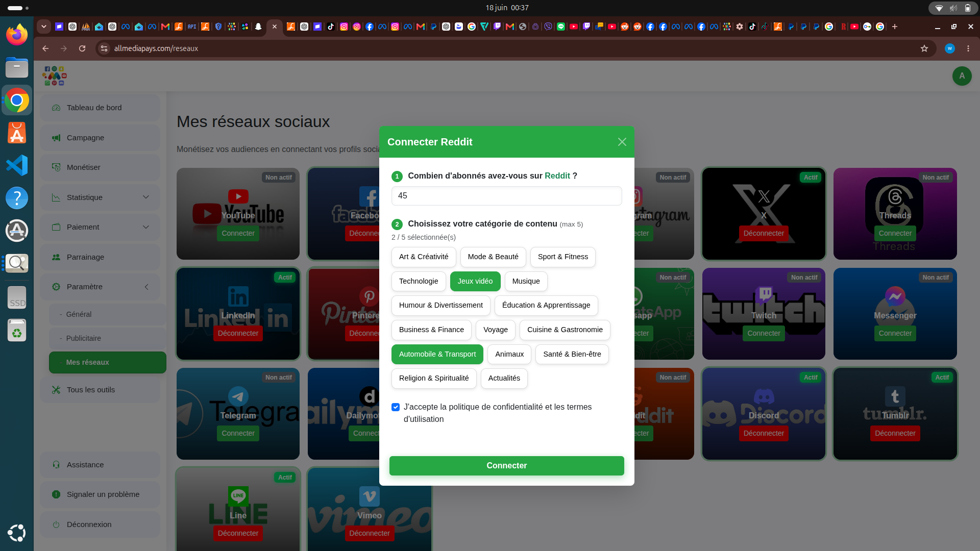The width and height of the screenshot is (980, 551).
Task: Open the user avatar A menu
Action: 962,76
